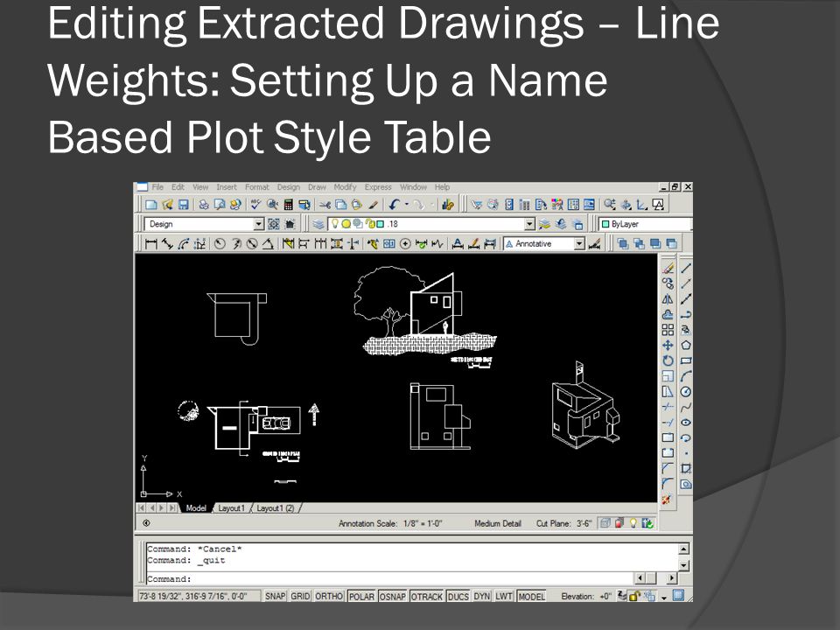Open the layer .18 dropdown list
Image resolution: width=840 pixels, height=630 pixels.
point(529,224)
